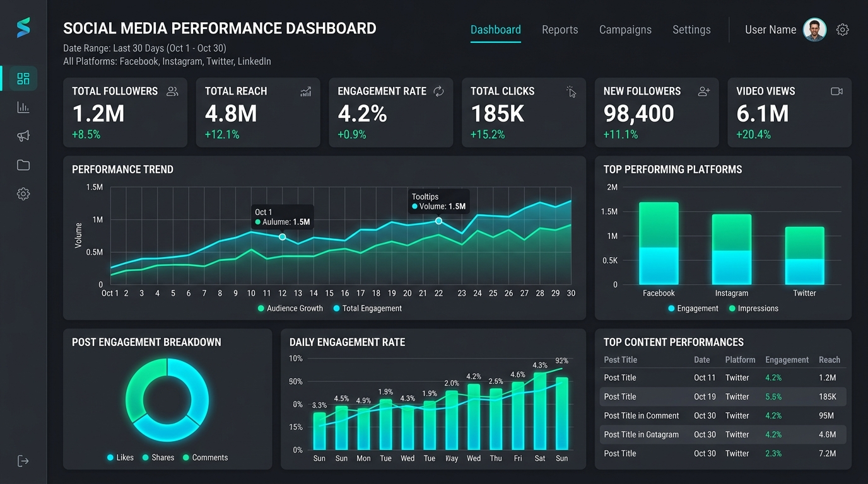The image size is (868, 484).
Task: Expand the User Name account menu
Action: coord(770,30)
